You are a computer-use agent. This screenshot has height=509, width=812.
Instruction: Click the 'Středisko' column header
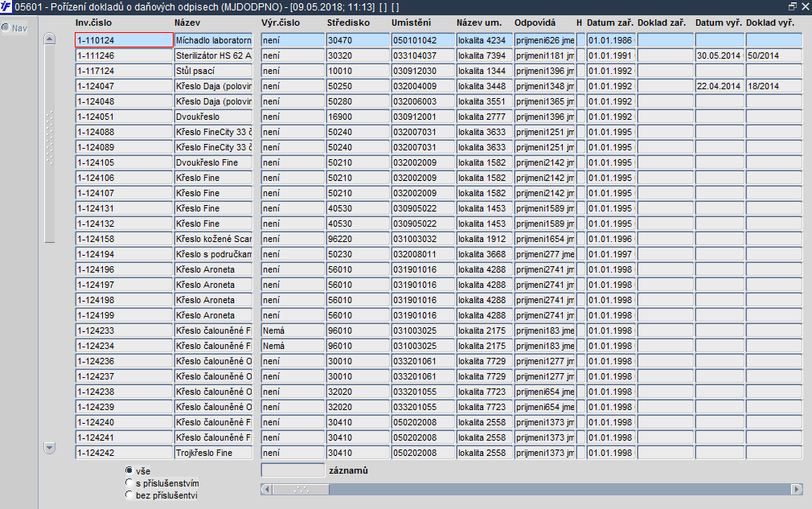pyautogui.click(x=349, y=23)
